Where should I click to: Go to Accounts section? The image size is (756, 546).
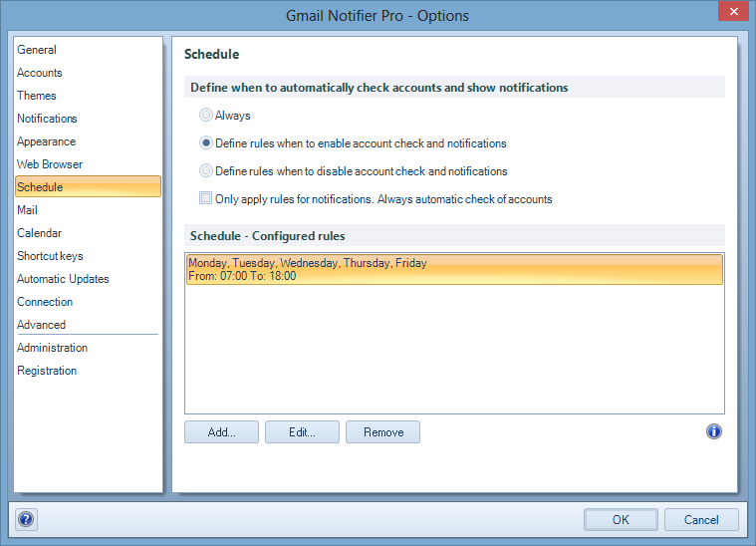[40, 73]
